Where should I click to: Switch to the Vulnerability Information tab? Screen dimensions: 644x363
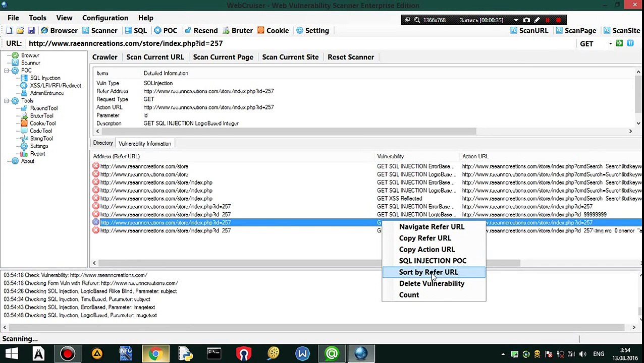click(x=145, y=144)
